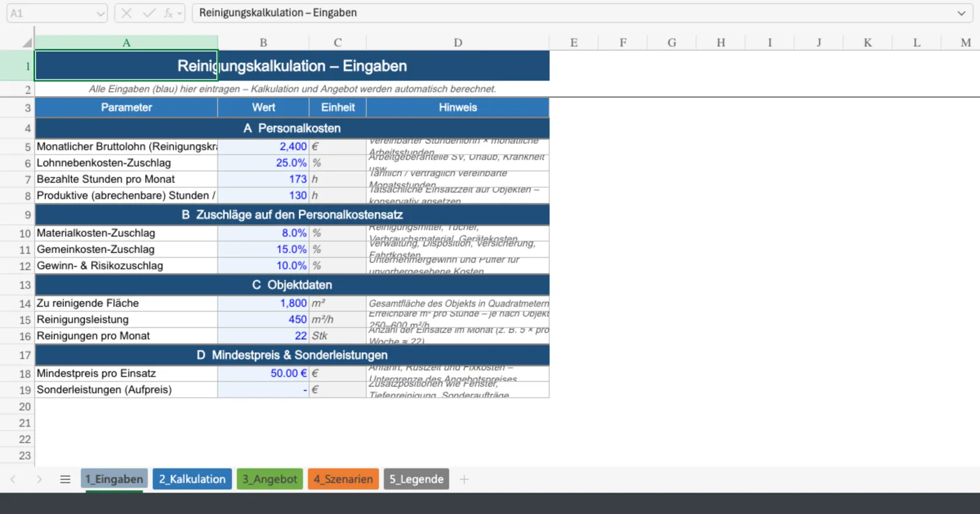This screenshot has height=514, width=980.
Task: Select Lohnnebenkosten-Zuschlag value 25.0%
Action: [263, 163]
